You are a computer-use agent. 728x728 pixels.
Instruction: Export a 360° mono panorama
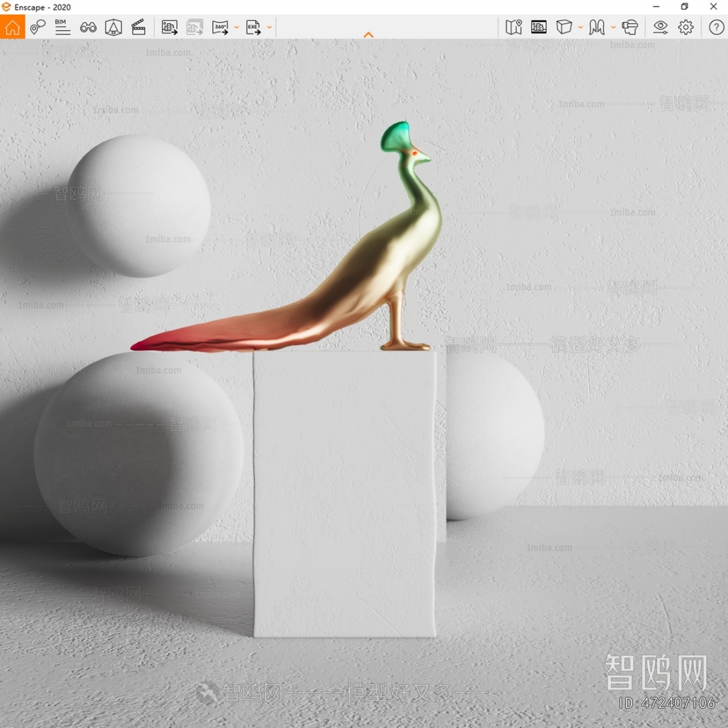click(x=220, y=27)
